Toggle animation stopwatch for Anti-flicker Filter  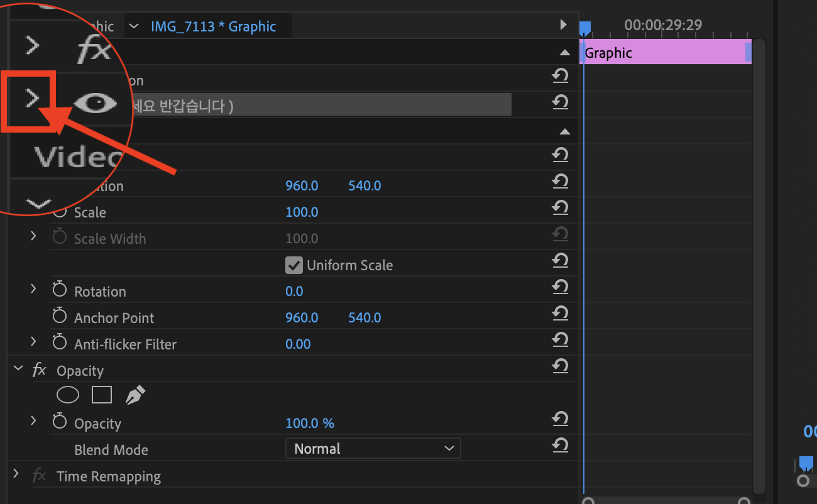click(x=60, y=342)
